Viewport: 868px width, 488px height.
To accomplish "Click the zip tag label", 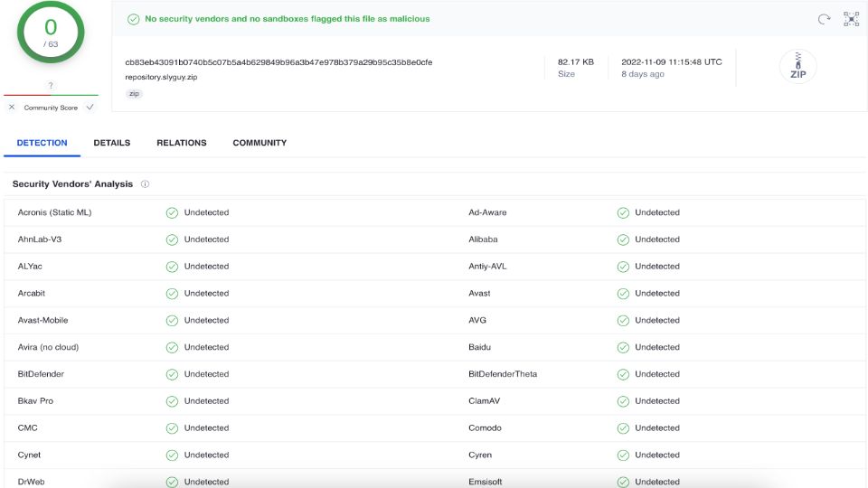I will coord(134,94).
